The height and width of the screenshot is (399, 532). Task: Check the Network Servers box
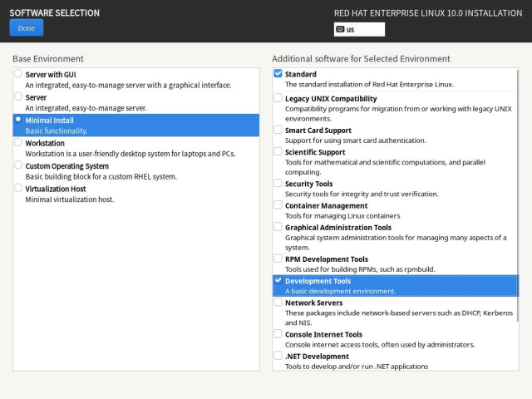pos(278,302)
